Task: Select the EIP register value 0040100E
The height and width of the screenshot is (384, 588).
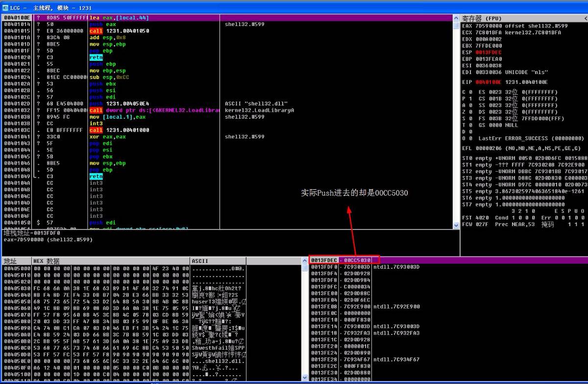Action: coord(490,82)
